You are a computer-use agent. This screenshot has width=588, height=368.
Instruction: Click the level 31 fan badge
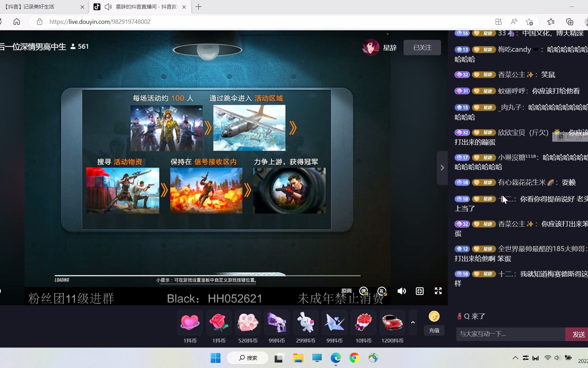(462, 91)
